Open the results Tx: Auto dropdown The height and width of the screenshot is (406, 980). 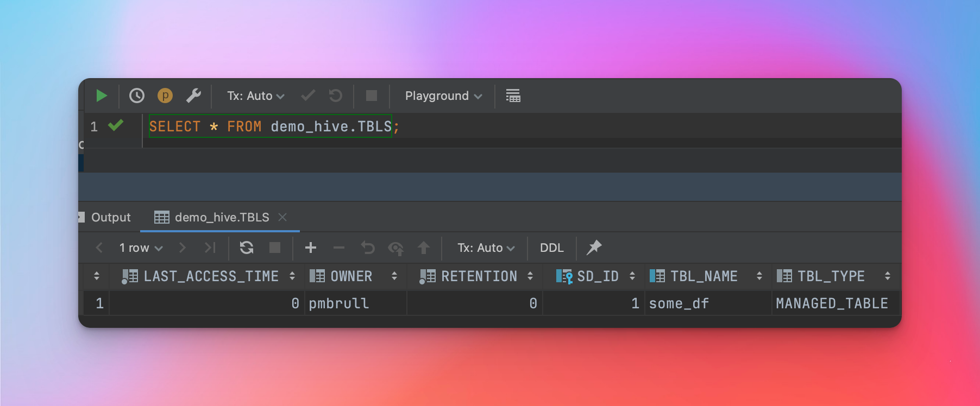pos(486,248)
